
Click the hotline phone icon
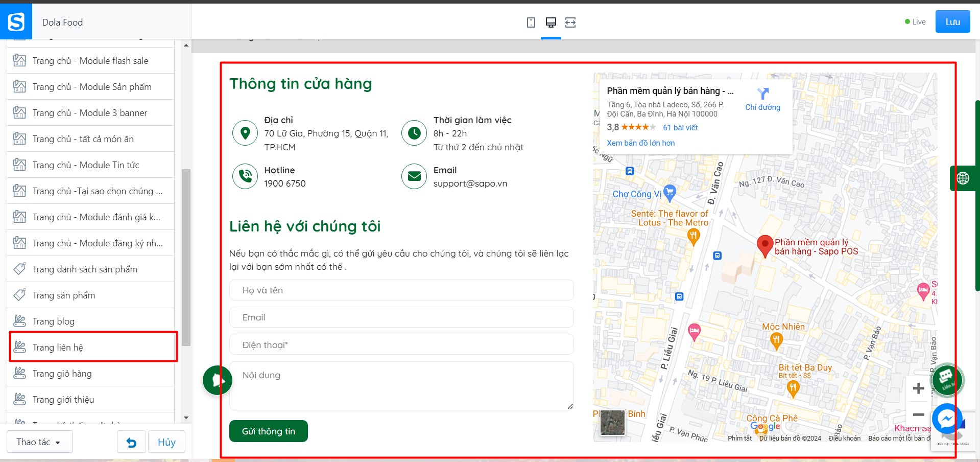pos(245,176)
